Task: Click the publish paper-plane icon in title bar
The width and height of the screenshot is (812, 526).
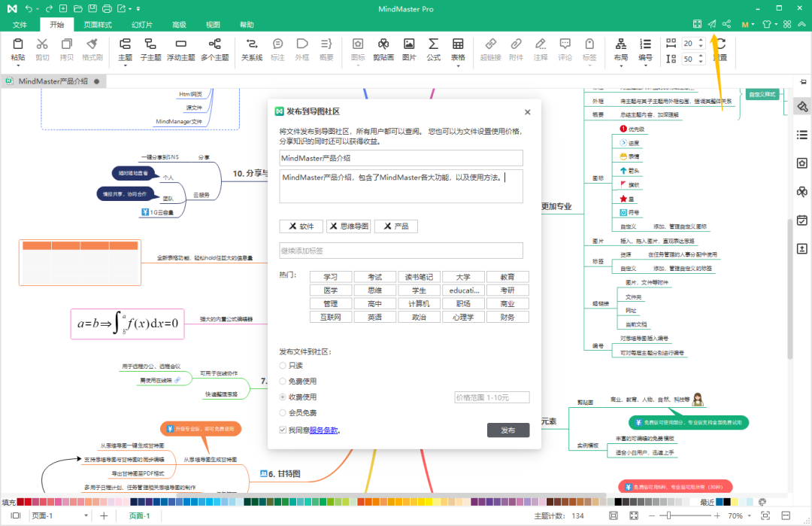Action: pyautogui.click(x=712, y=24)
